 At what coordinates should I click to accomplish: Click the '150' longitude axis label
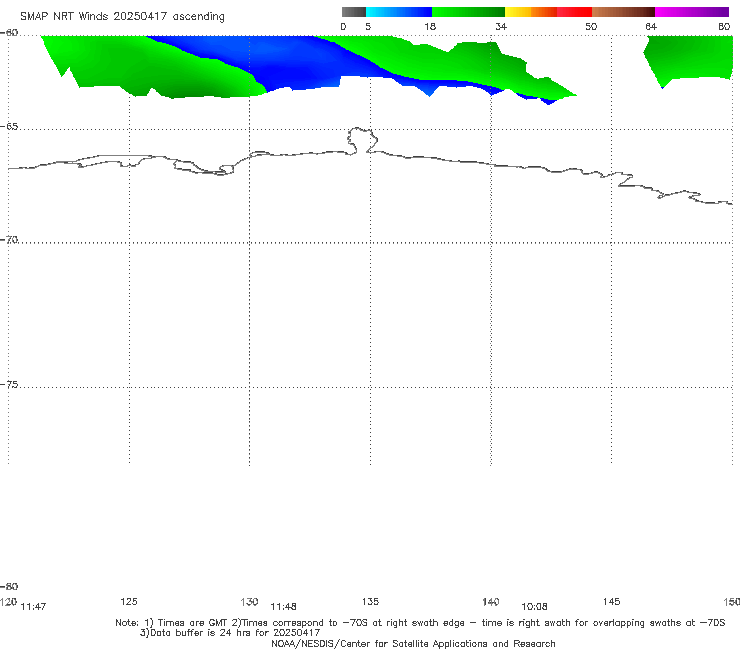pyautogui.click(x=732, y=601)
